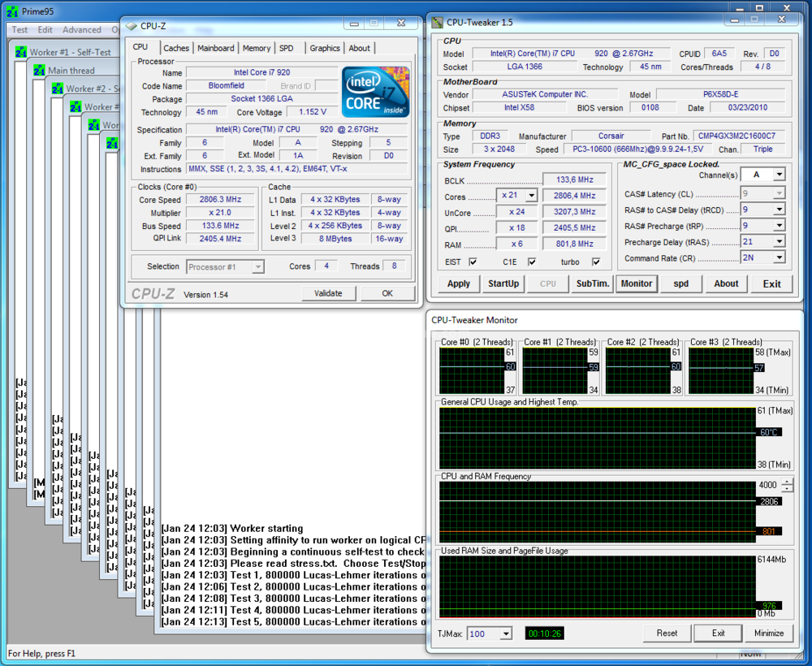Click the Validate button in CPU-Z
Screen dimensions: 812x666
328,294
